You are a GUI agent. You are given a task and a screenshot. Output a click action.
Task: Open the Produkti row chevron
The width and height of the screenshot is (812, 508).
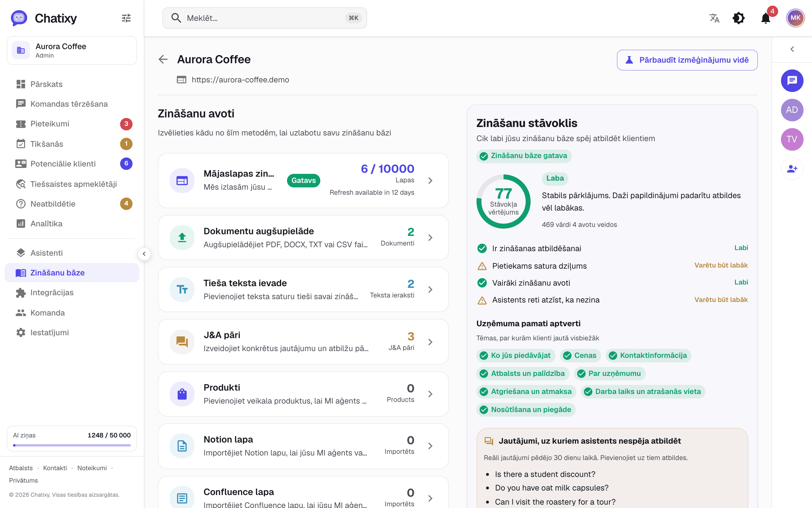click(431, 394)
